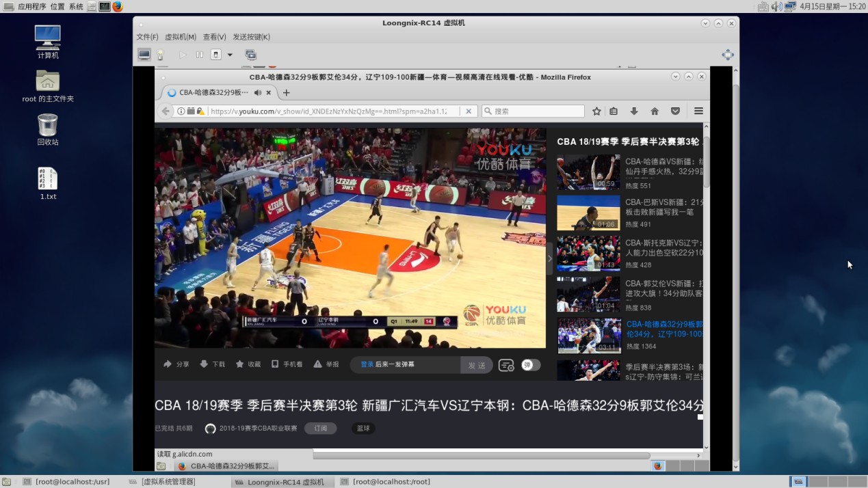Click 分享 share button under video
This screenshot has height=488, width=868.
[176, 364]
